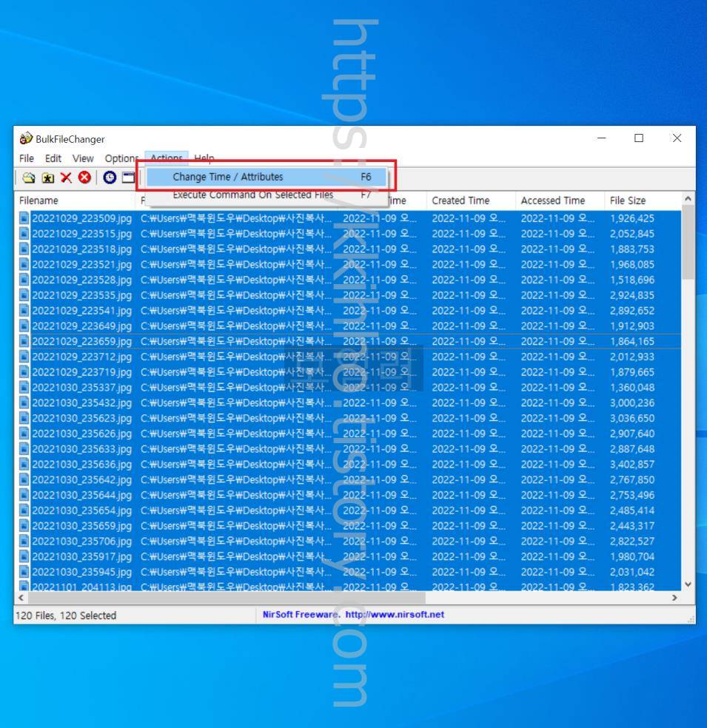Click file size value 1,926,425
This screenshot has height=728, width=707.
tap(631, 218)
